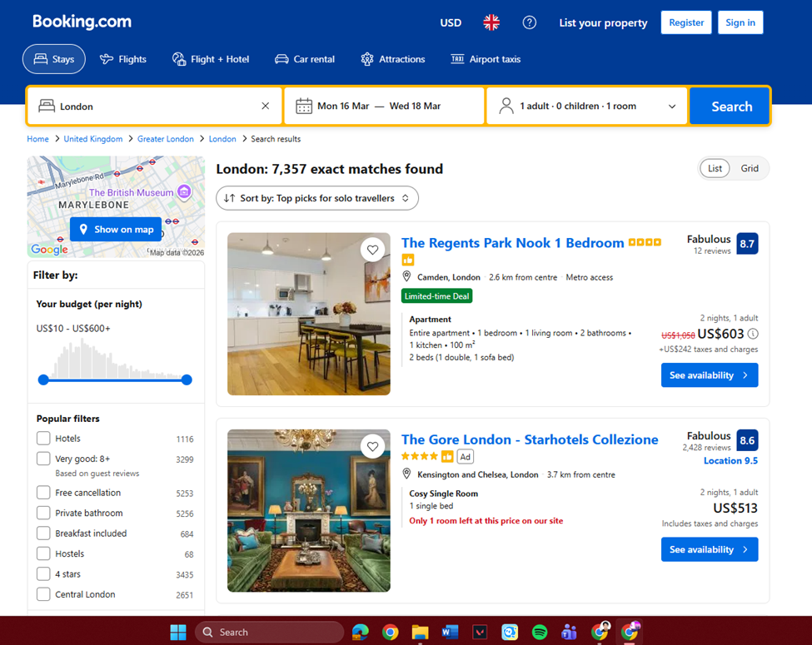Image resolution: width=812 pixels, height=645 pixels.
Task: Save Regents Park Nook with heart icon
Action: (x=372, y=250)
